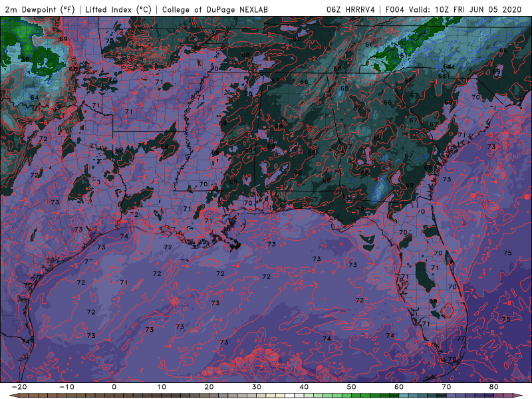The height and width of the screenshot is (399, 532).
Task: Click the 40 label on the color scale
Action: coord(304,387)
